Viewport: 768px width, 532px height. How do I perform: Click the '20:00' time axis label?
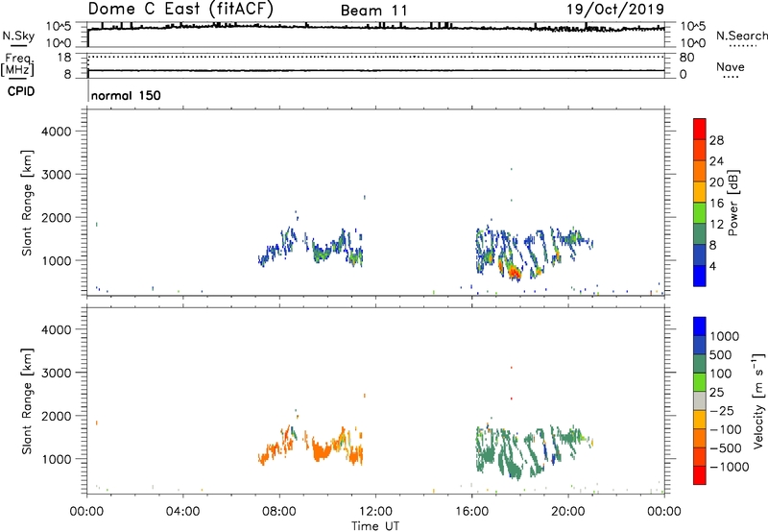(568, 512)
